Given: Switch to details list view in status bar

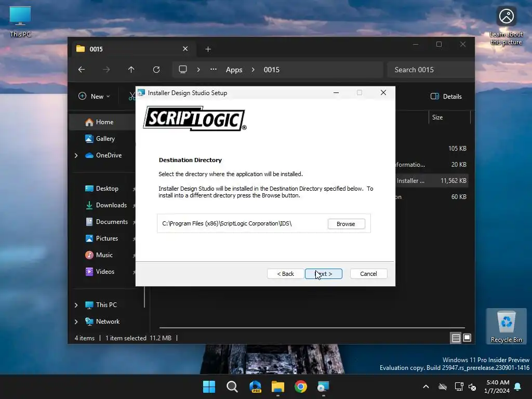Looking at the screenshot, I should point(456,338).
